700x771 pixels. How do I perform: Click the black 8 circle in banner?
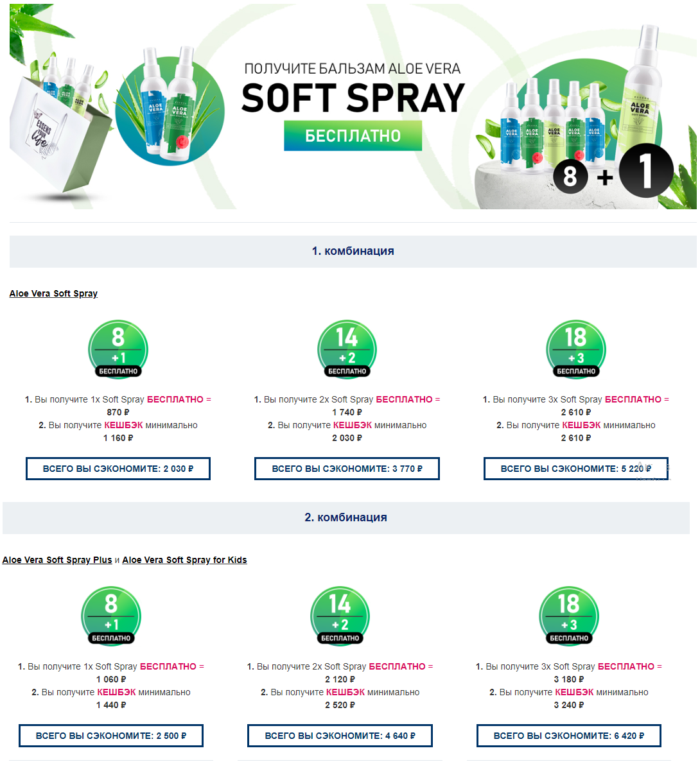[x=570, y=175]
